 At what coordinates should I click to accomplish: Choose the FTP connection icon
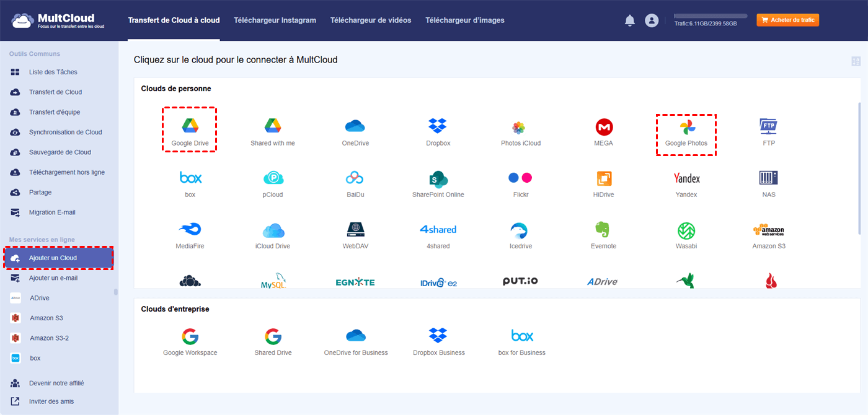[769, 126]
